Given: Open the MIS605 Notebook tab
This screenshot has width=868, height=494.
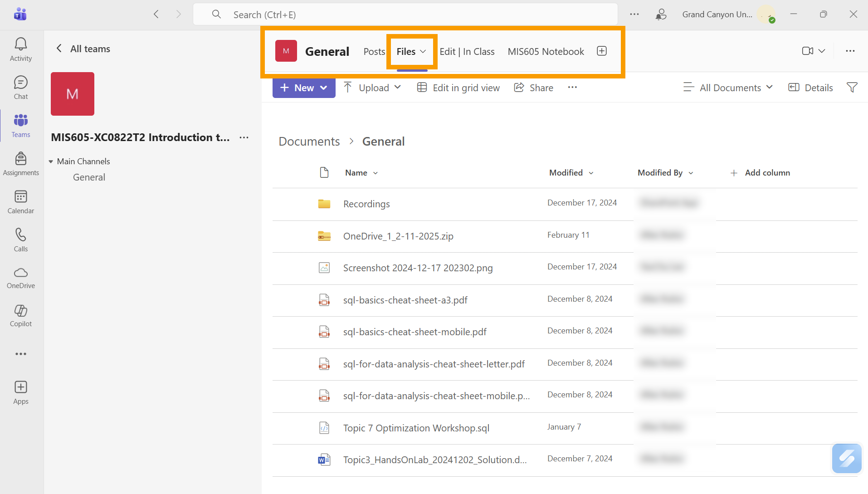Looking at the screenshot, I should point(546,52).
